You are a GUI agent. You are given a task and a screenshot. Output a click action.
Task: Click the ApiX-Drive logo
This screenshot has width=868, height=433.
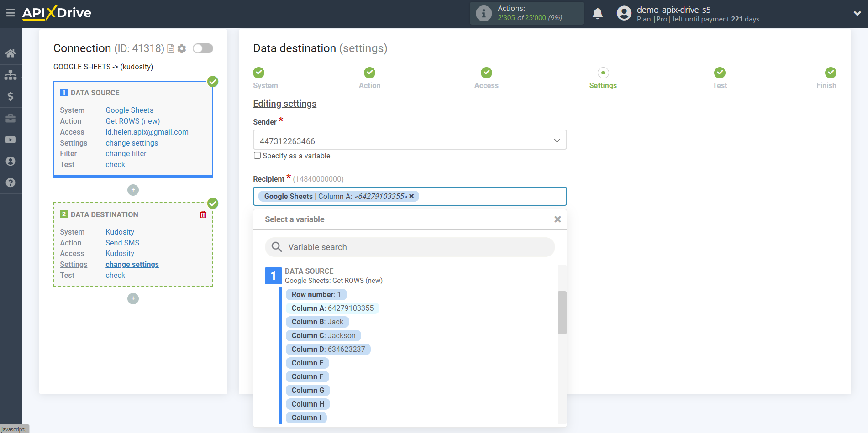(57, 13)
